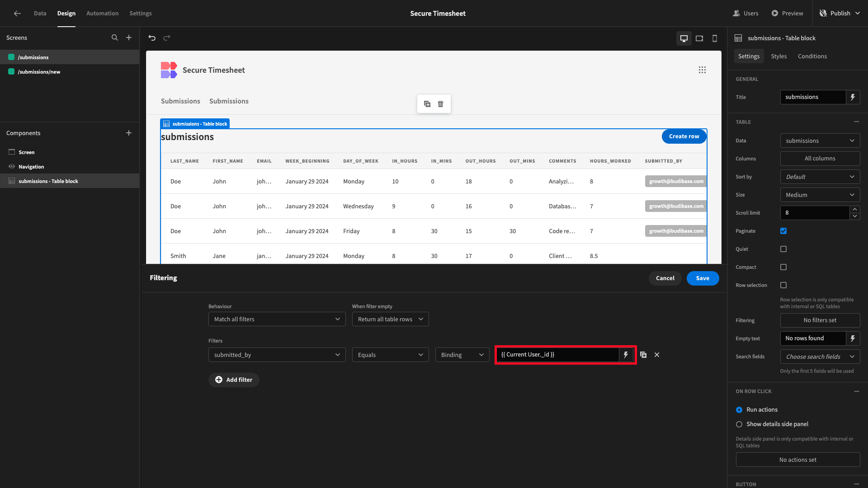Open the Behaviour Match all filters dropdown
Screen dimensions: 868x488
pos(277,319)
